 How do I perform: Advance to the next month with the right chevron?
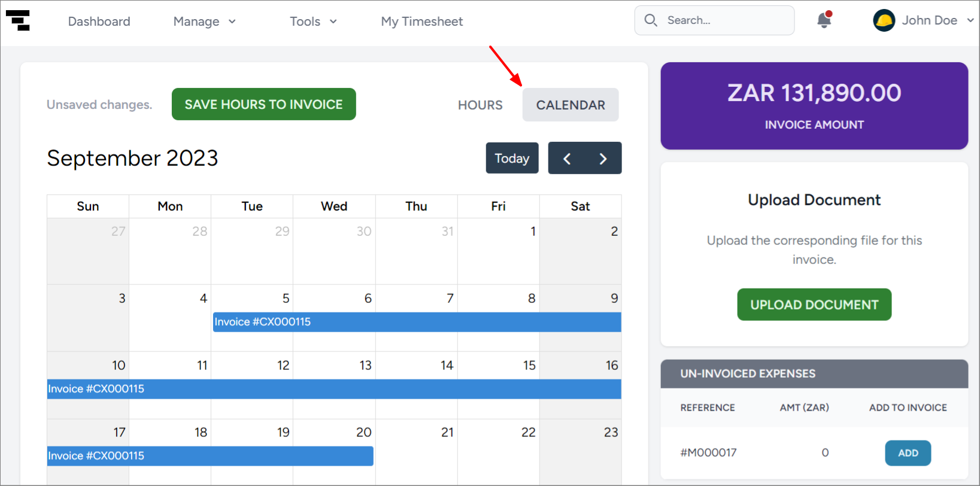click(603, 158)
